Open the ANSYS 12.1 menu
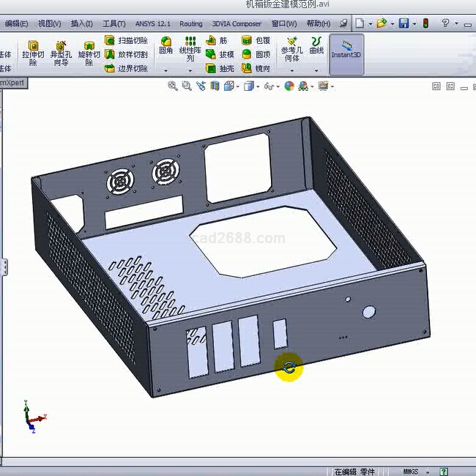Image resolution: width=476 pixels, height=476 pixels. coord(152,23)
